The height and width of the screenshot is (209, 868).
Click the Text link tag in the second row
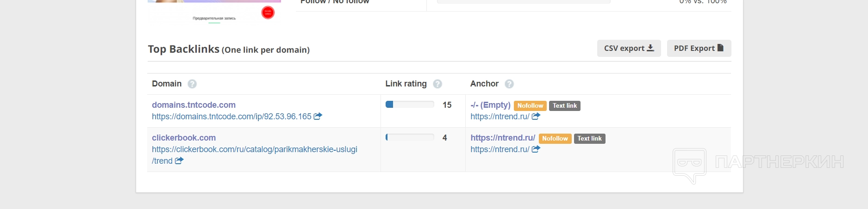click(x=589, y=139)
